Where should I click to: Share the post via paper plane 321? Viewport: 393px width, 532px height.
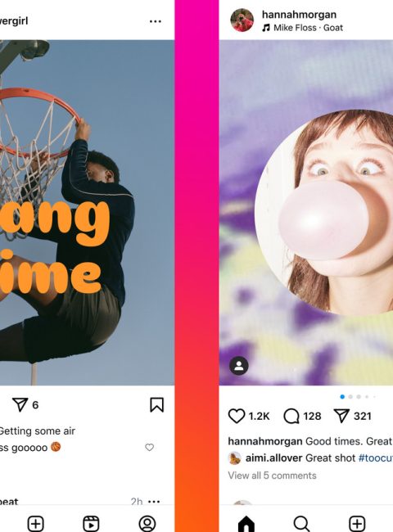pyautogui.click(x=341, y=416)
